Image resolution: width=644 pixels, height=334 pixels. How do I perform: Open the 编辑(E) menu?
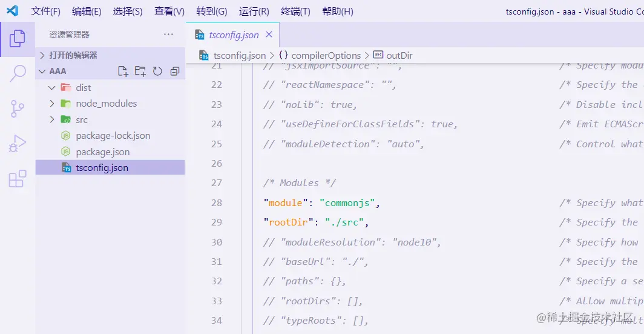(86, 12)
